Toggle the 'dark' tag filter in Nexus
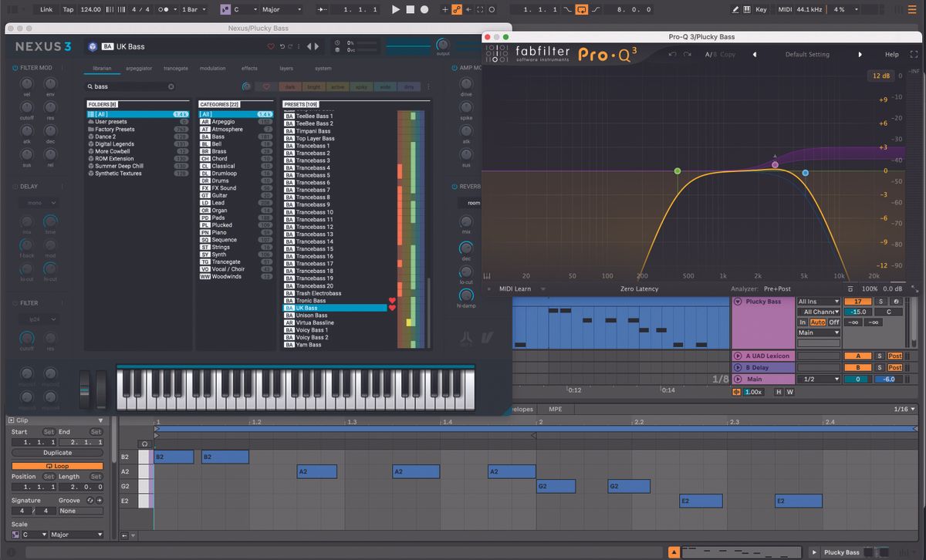Viewport: 926px width, 560px height. click(291, 86)
